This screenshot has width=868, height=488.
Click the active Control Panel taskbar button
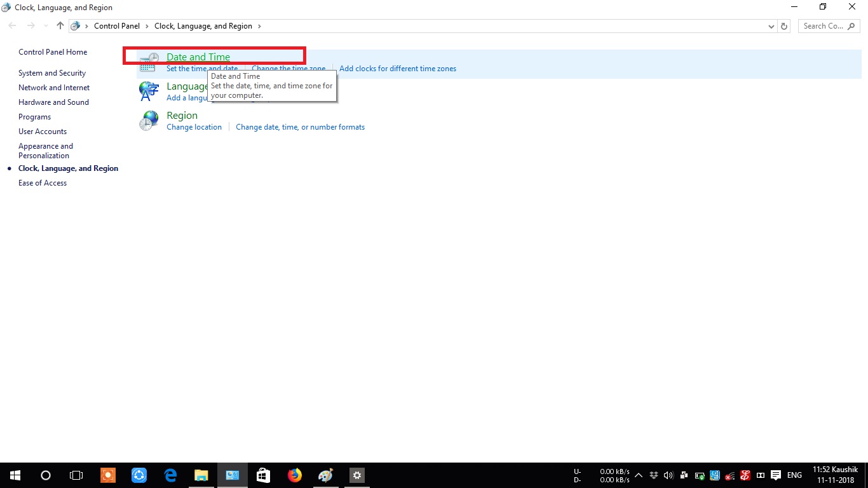pos(232,475)
